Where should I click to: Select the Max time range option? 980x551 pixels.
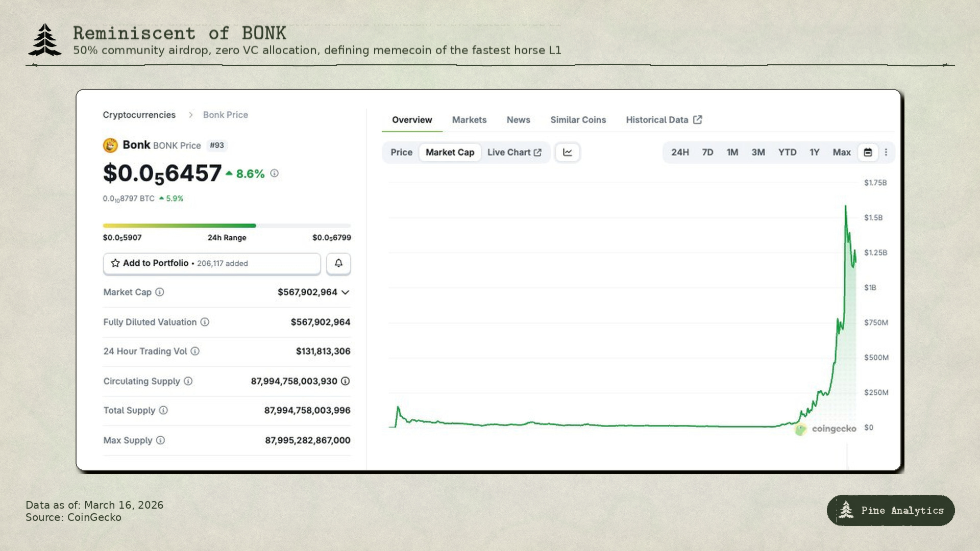pyautogui.click(x=841, y=153)
